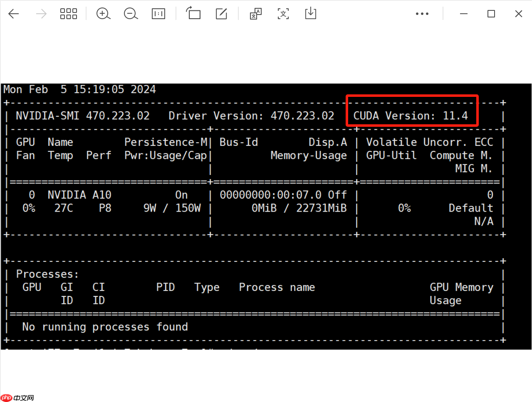Save the image with download icon
This screenshot has height=402, width=532.
click(311, 13)
